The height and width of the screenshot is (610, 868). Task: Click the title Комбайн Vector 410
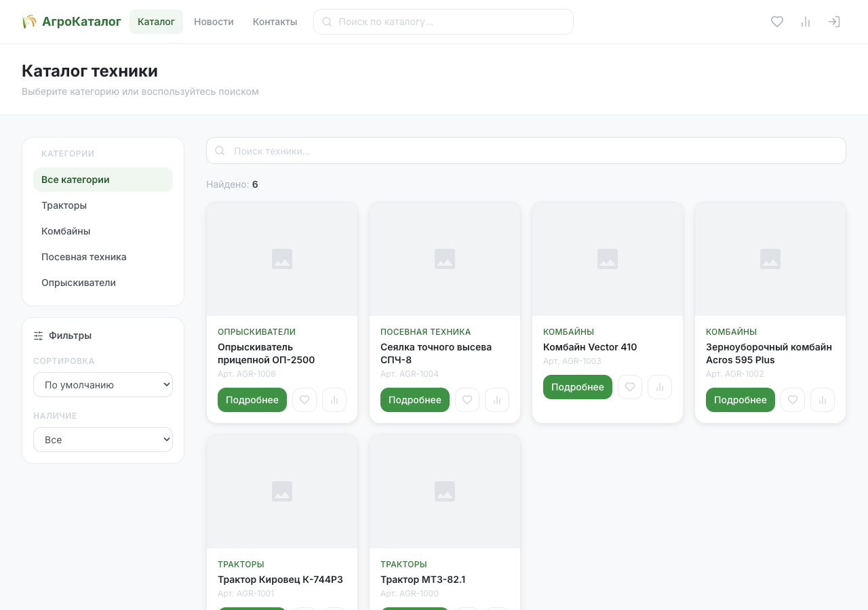click(590, 347)
